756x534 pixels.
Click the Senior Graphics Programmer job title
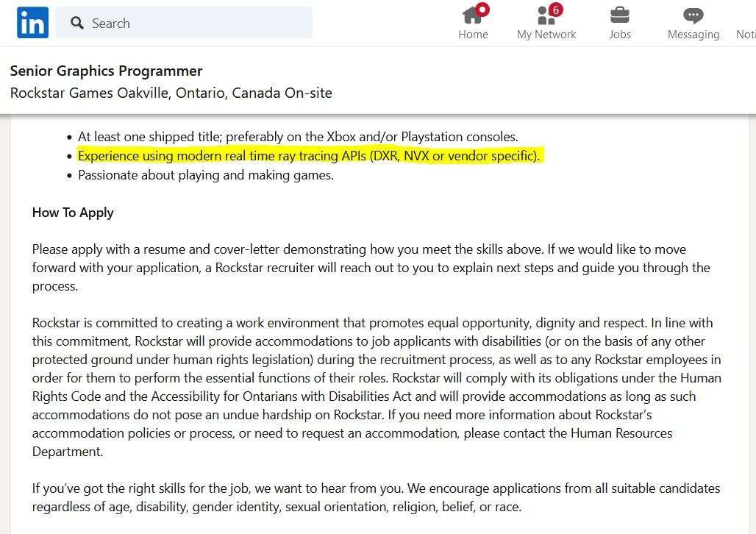(x=106, y=71)
